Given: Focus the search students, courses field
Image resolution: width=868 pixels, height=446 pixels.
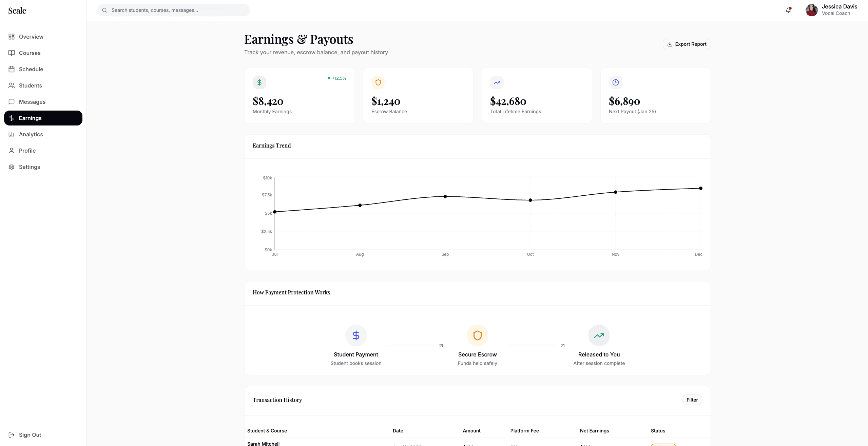Looking at the screenshot, I should click(x=176, y=10).
